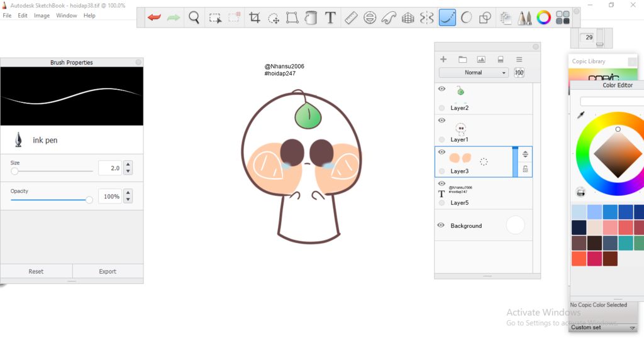This screenshot has height=341, width=644.
Task: Select the Ellipse guide tool
Action: (370, 18)
